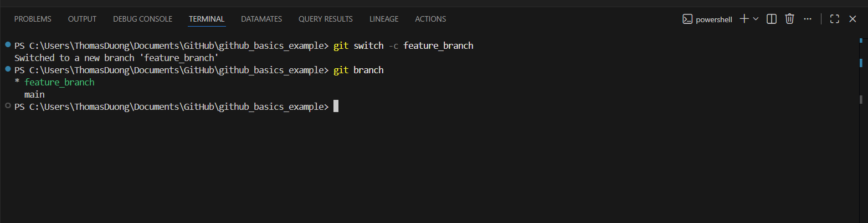Open the OUTPUT tab
The image size is (868, 223).
pos(82,19)
